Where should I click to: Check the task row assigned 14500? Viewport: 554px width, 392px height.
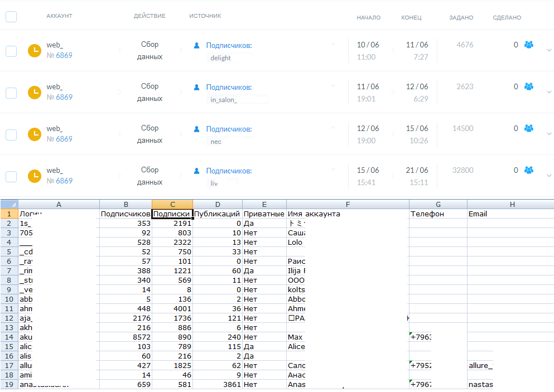[11, 134]
